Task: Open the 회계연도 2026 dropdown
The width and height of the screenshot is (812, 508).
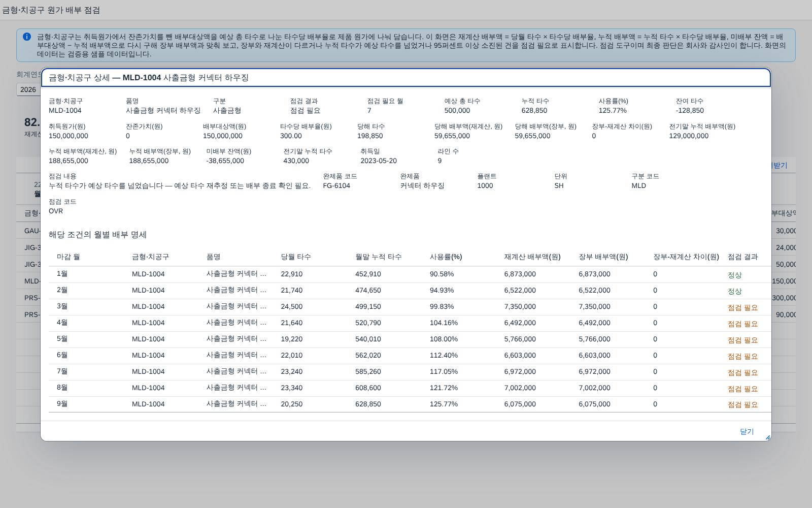Action: [x=28, y=89]
